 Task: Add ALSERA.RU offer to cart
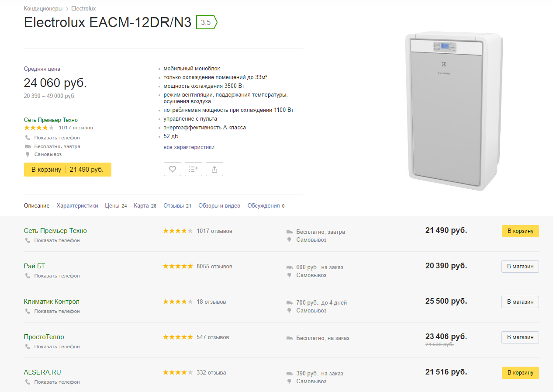[520, 373]
